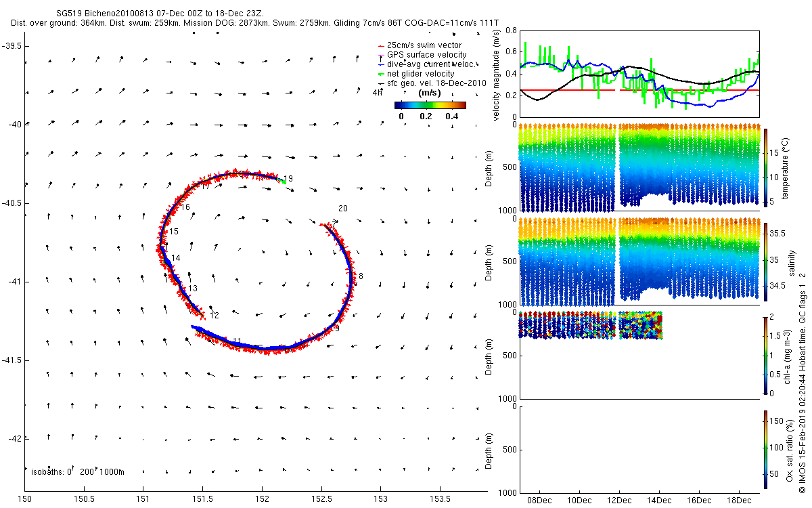Click date tick '10Dec'
Screen dimensions: 812x508
tap(579, 501)
